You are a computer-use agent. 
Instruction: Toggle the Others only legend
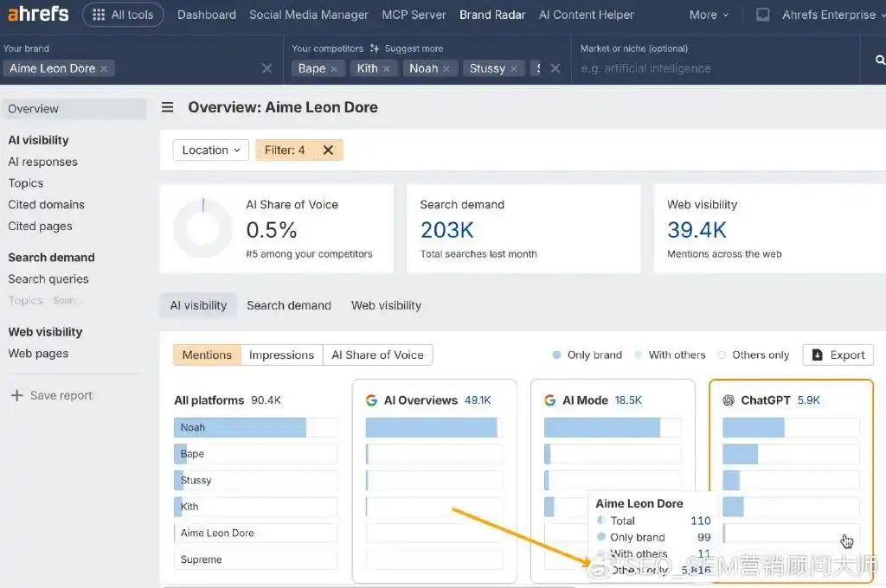753,355
